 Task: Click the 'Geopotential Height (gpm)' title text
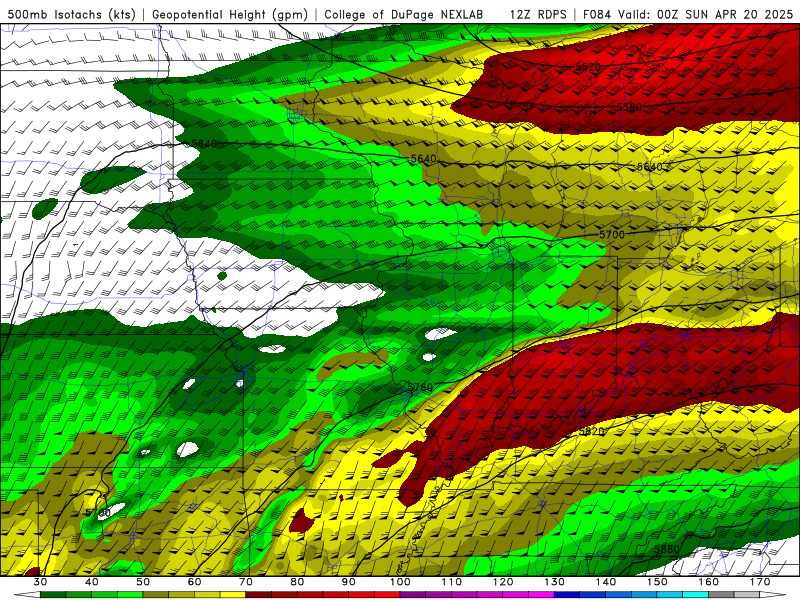230,14
